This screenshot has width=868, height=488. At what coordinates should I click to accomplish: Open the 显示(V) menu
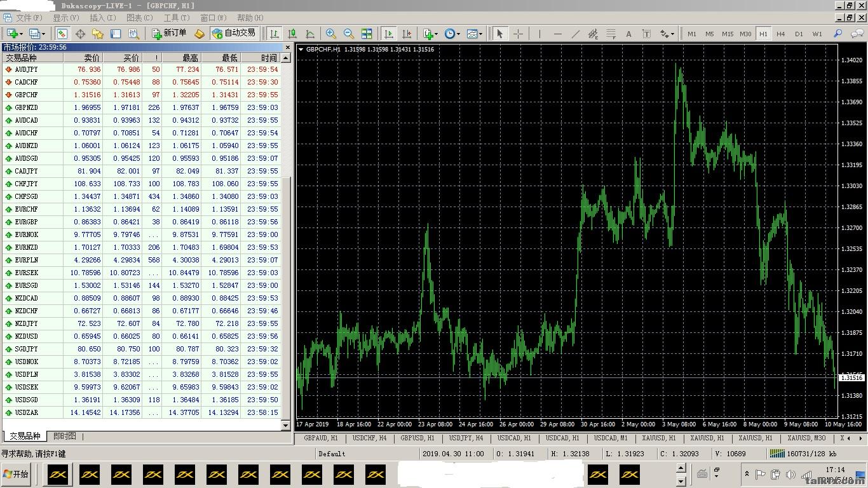pyautogui.click(x=65, y=18)
